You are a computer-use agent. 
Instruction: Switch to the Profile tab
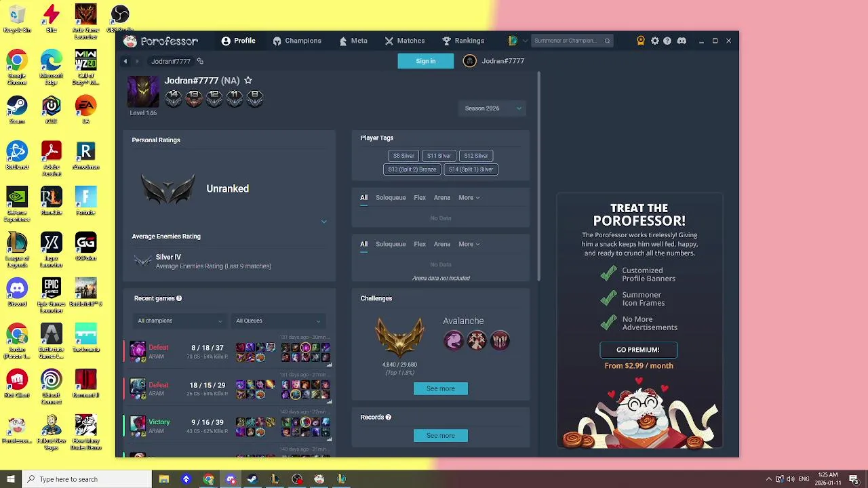238,41
